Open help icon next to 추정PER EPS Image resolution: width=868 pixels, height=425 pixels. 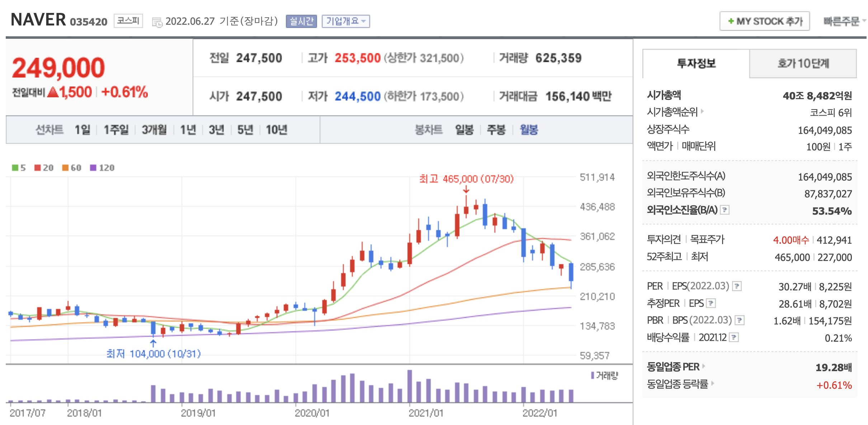coord(711,303)
